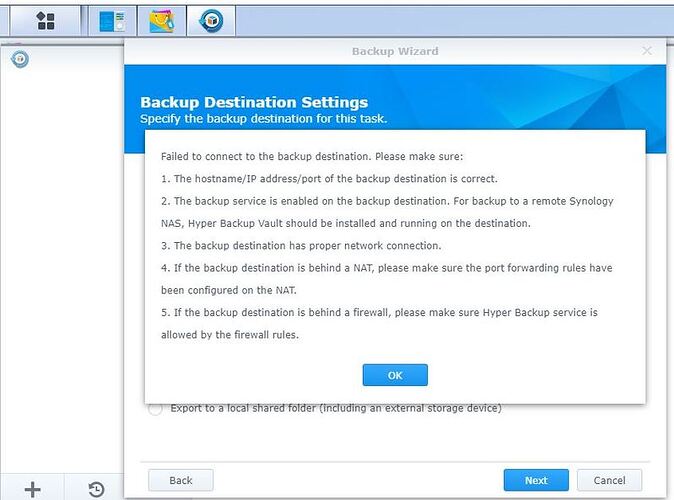Screen dimensions: 674x500
Task: Click the firewall rules instruction text
Action: point(379,323)
